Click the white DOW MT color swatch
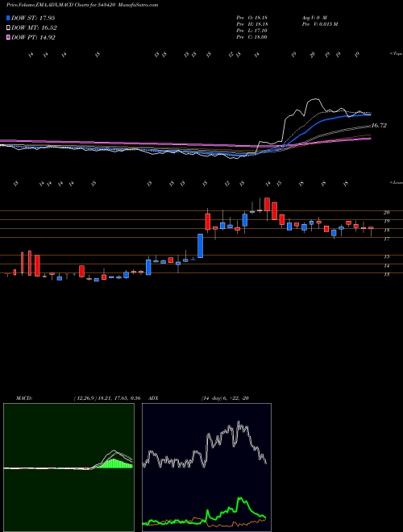The width and height of the screenshot is (403, 532). click(8, 28)
